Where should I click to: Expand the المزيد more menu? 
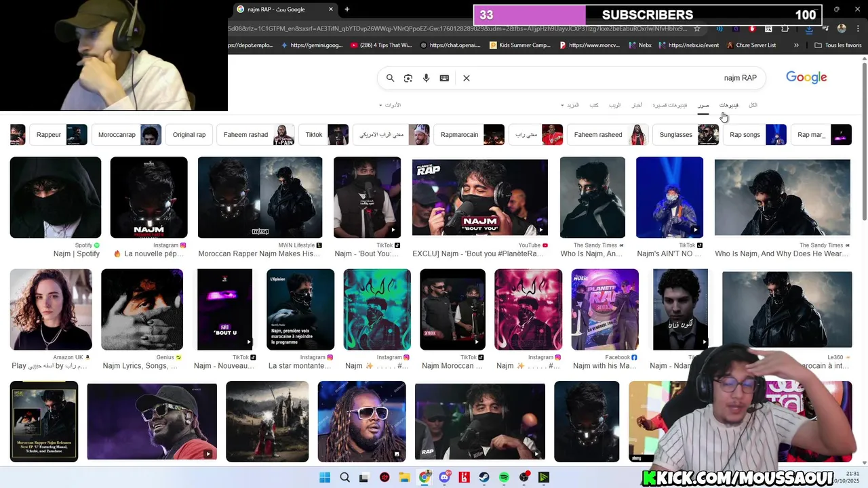(x=570, y=105)
